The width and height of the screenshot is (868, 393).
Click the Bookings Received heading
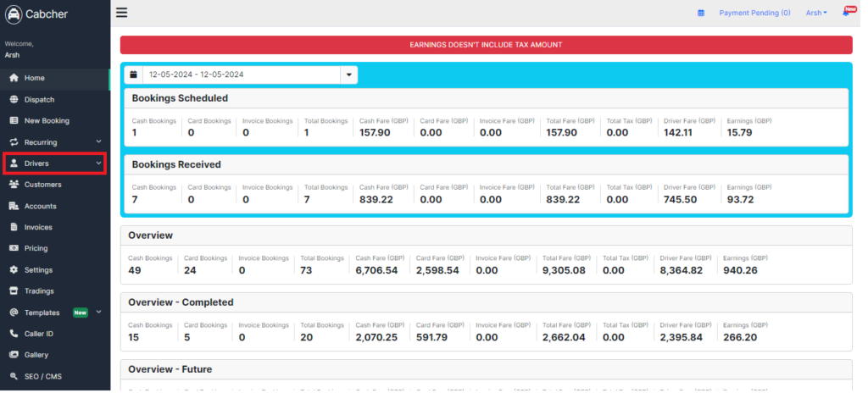(176, 164)
